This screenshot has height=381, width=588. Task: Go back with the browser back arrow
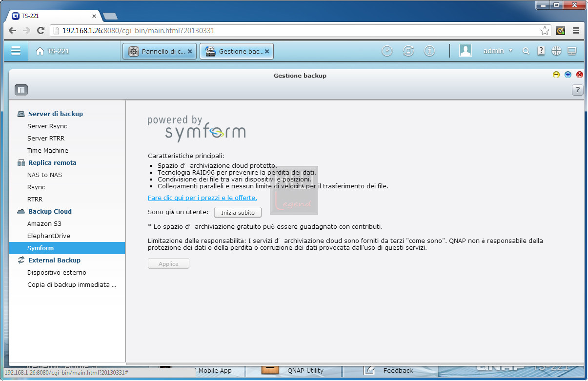pyautogui.click(x=13, y=30)
